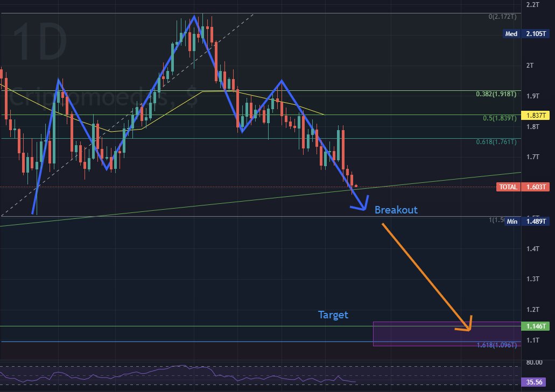Screen dimensions: 555x392
Task: Select the 1.9T price axis tick
Action: pyautogui.click(x=533, y=96)
